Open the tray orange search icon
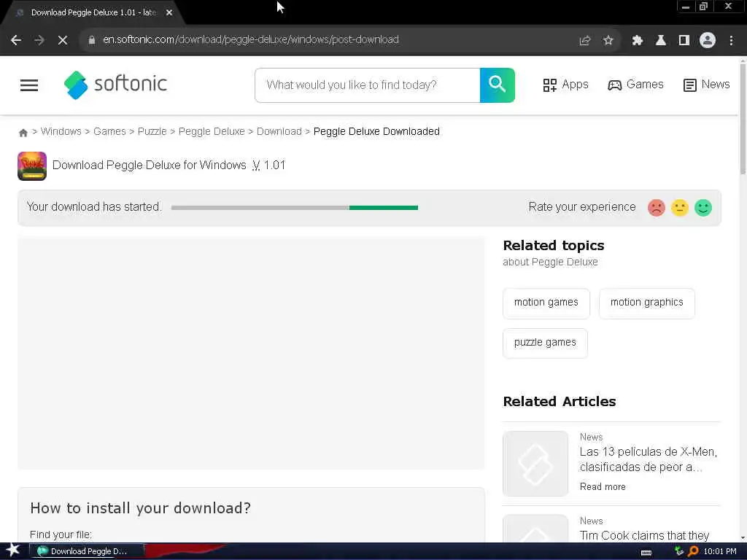 pos(693,551)
